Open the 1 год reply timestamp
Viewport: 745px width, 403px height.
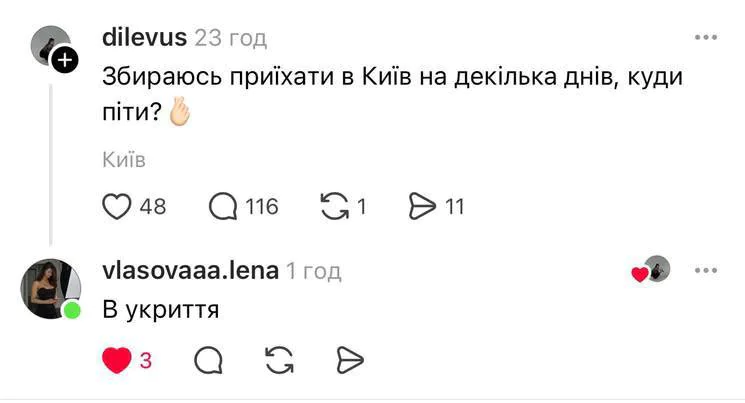tap(313, 270)
